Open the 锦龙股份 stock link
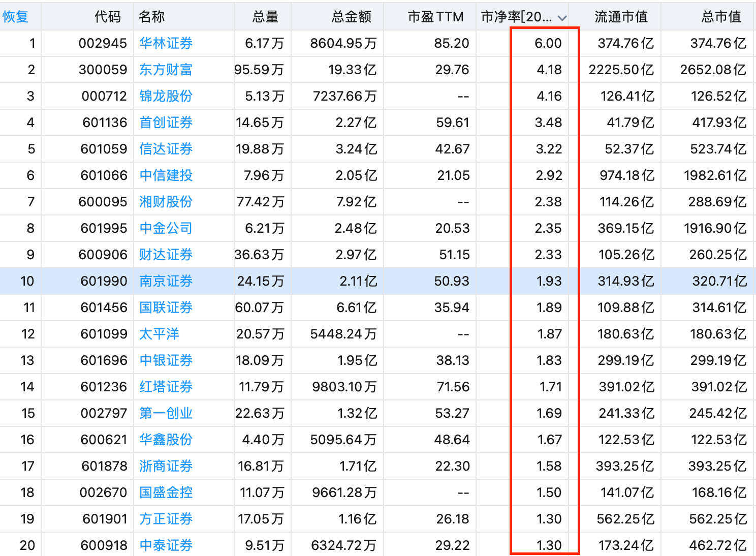 166,96
